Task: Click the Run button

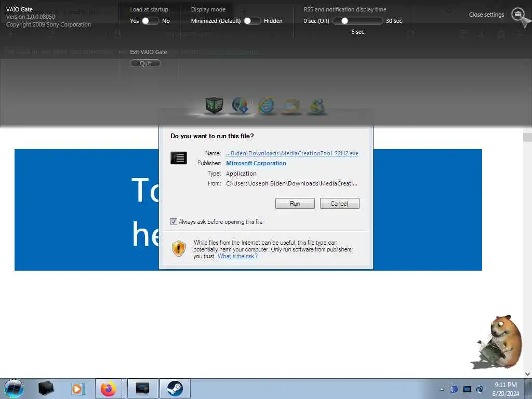Action: 295,204
